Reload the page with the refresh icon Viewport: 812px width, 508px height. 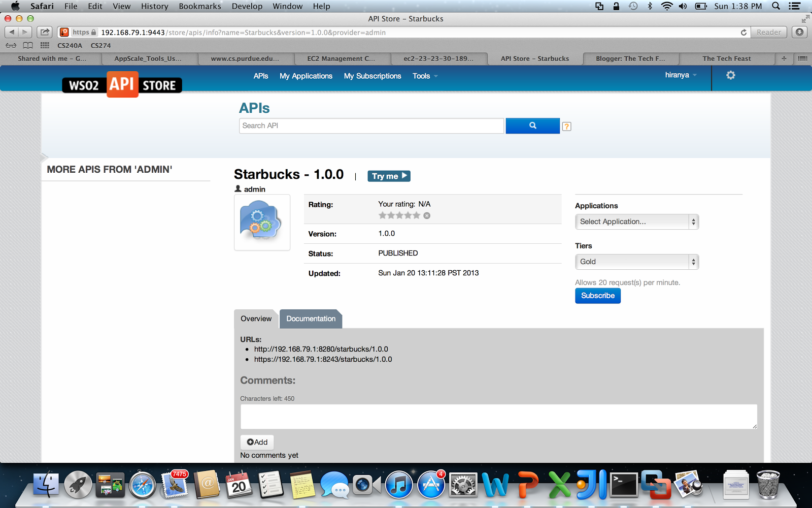(x=743, y=32)
